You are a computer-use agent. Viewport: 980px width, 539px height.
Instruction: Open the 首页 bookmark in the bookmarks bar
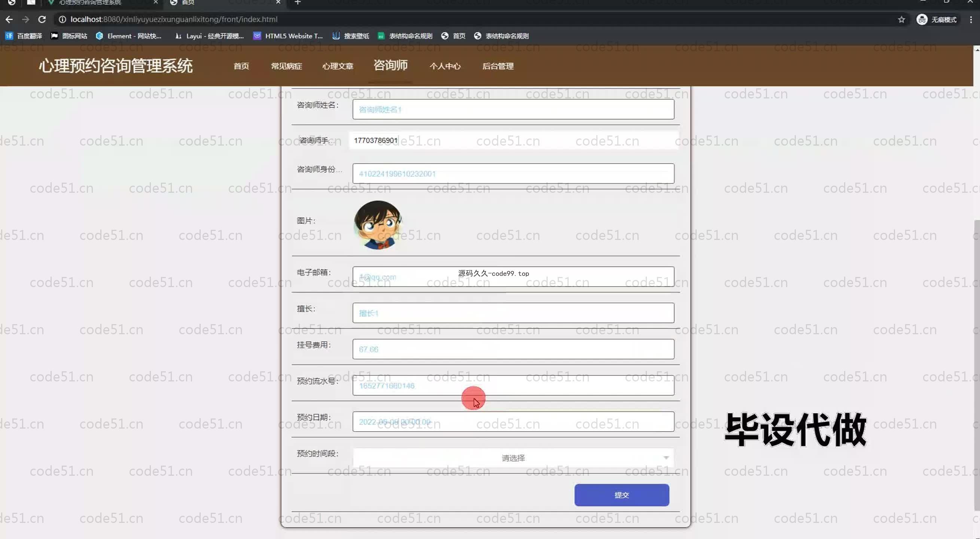coord(453,36)
